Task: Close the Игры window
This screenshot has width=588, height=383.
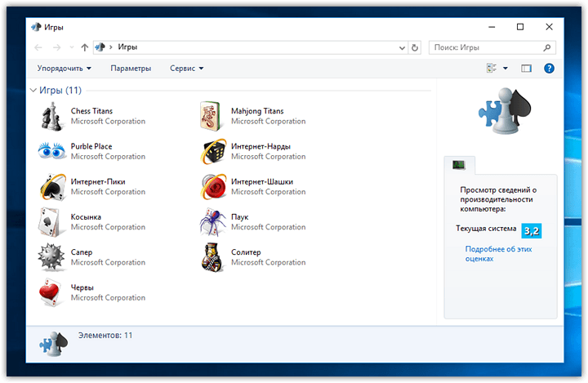Action: click(549, 27)
